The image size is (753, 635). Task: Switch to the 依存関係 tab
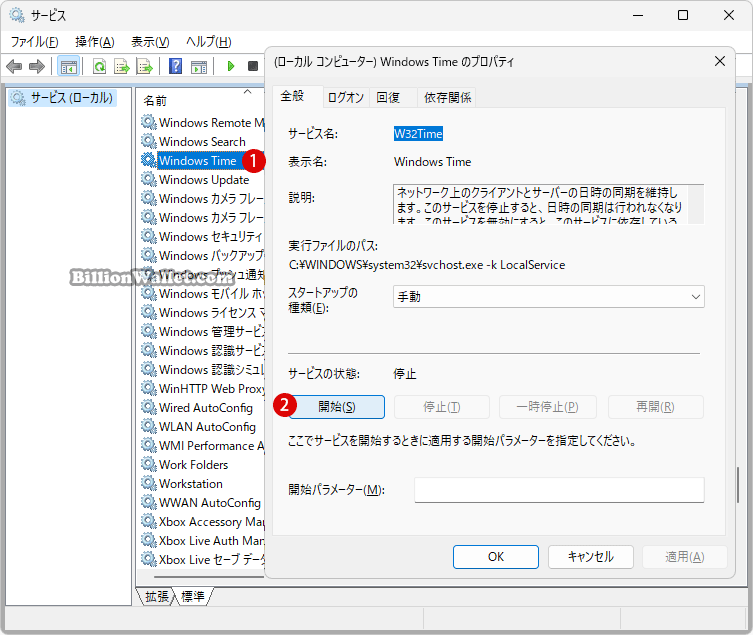coord(447,98)
